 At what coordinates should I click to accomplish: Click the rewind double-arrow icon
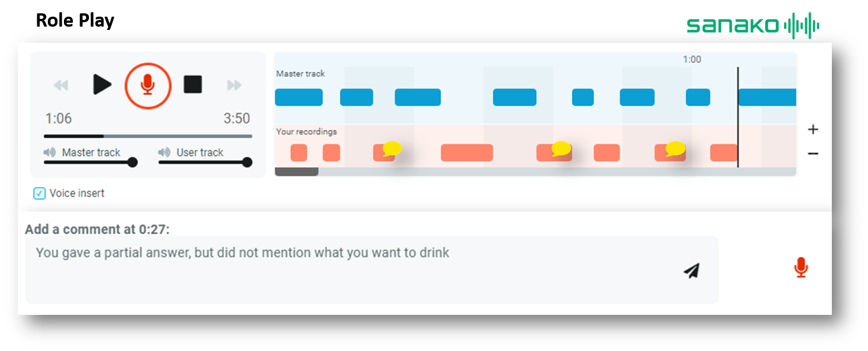click(61, 85)
